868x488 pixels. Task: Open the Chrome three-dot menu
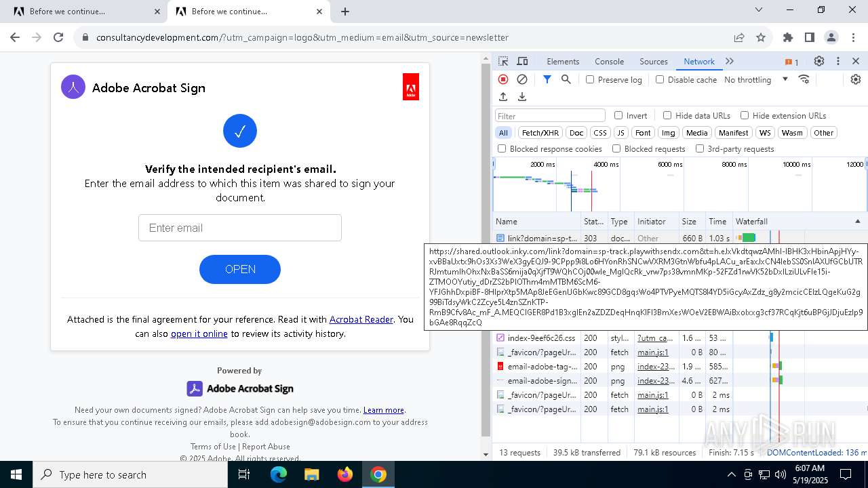tap(852, 37)
